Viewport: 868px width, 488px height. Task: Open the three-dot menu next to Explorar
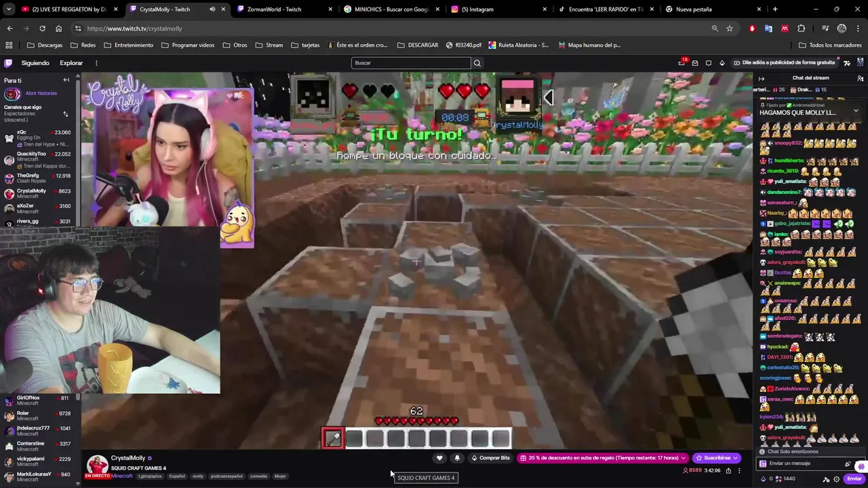(x=96, y=63)
